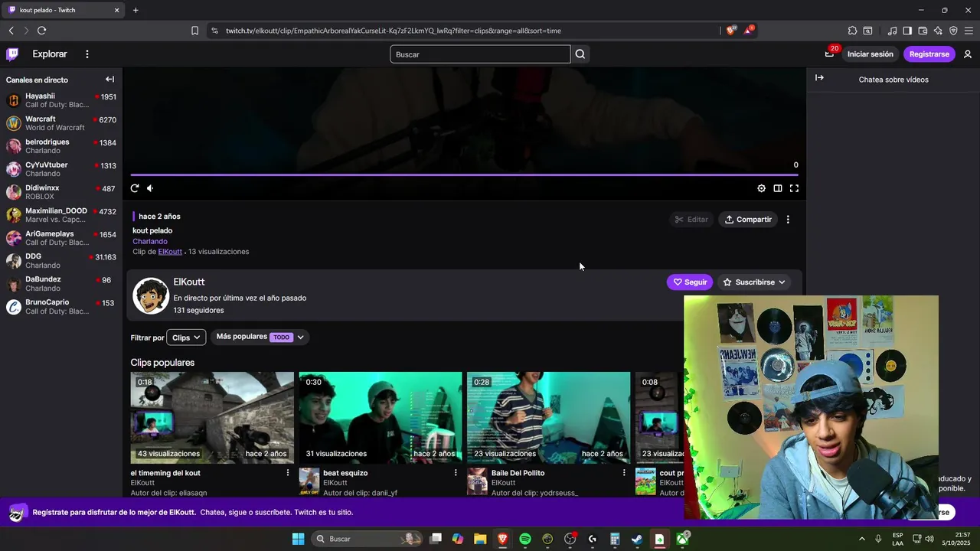Viewport: 980px width, 551px height.
Task: Toggle theatre mode in the player
Action: tap(778, 188)
